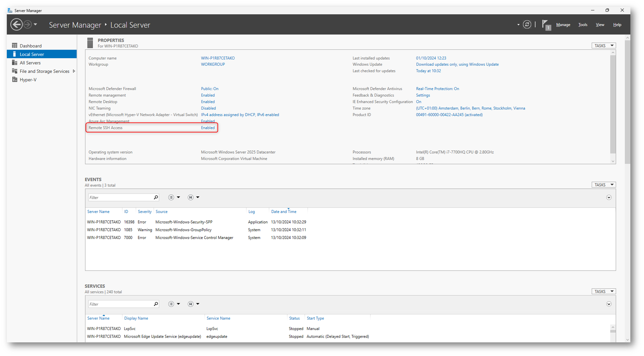Click the Dashboard sidebar icon
The height and width of the screenshot is (356, 644).
(x=15, y=45)
